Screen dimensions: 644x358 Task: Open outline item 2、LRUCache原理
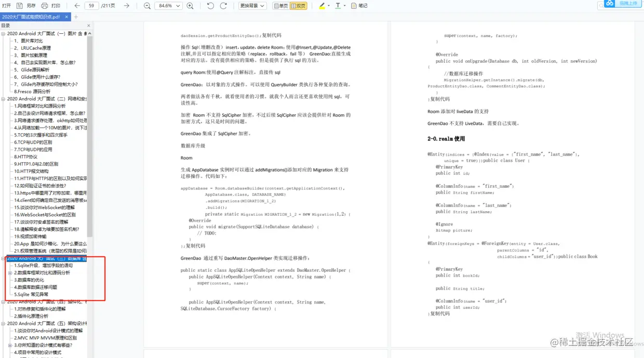click(32, 48)
